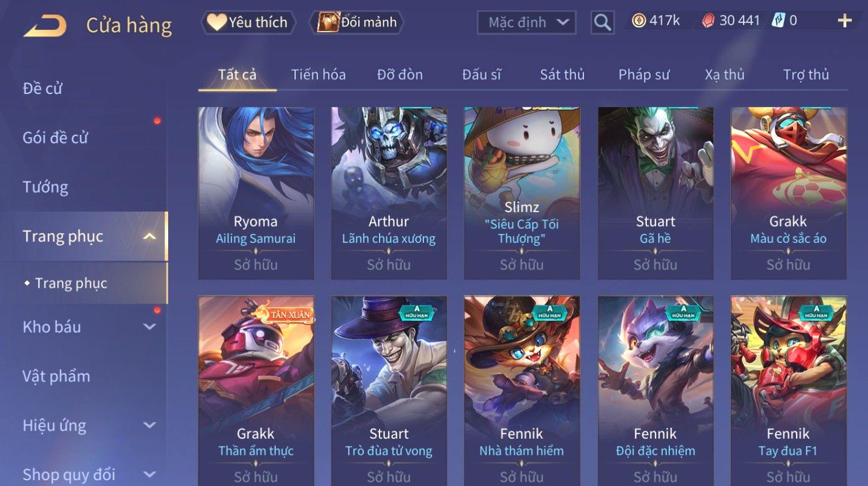This screenshot has width=868, height=486.
Task: Open Yêu thích heart favorites
Action: (x=248, y=22)
